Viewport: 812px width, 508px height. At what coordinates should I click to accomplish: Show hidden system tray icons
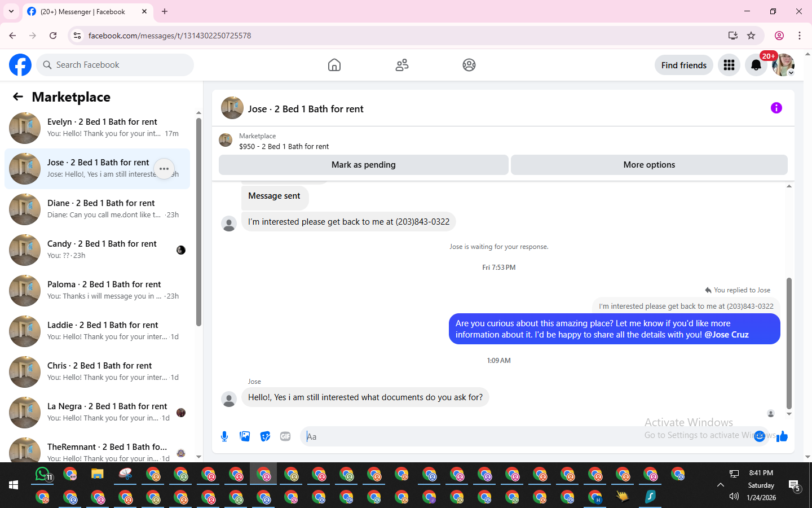[x=721, y=485]
